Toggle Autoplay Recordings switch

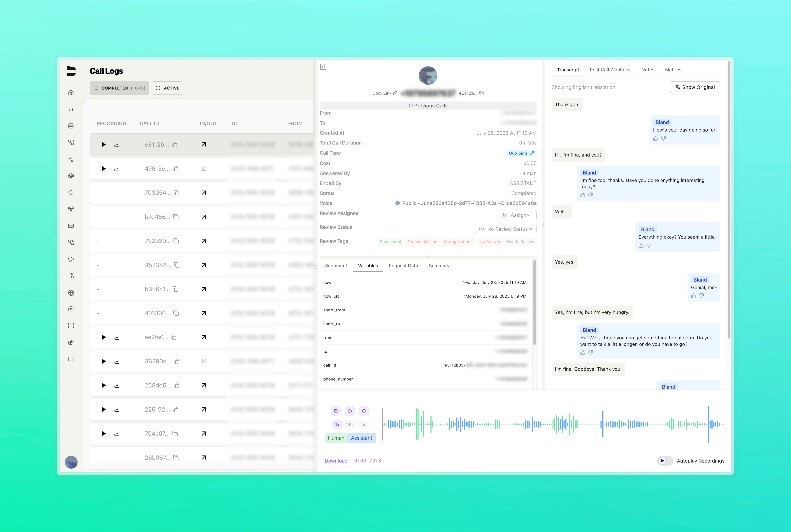(665, 461)
